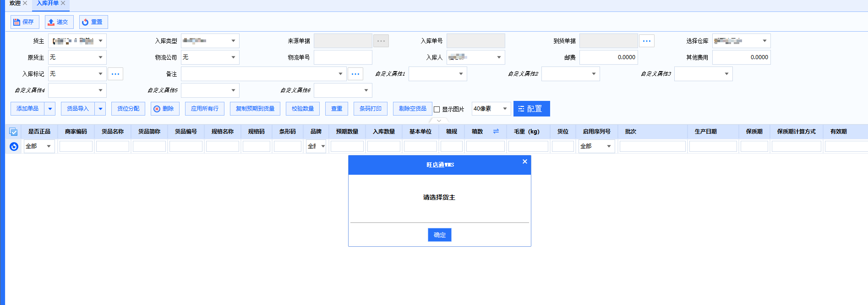Close the 欢迎 tab
This screenshot has height=305, width=868.
pos(25,3)
